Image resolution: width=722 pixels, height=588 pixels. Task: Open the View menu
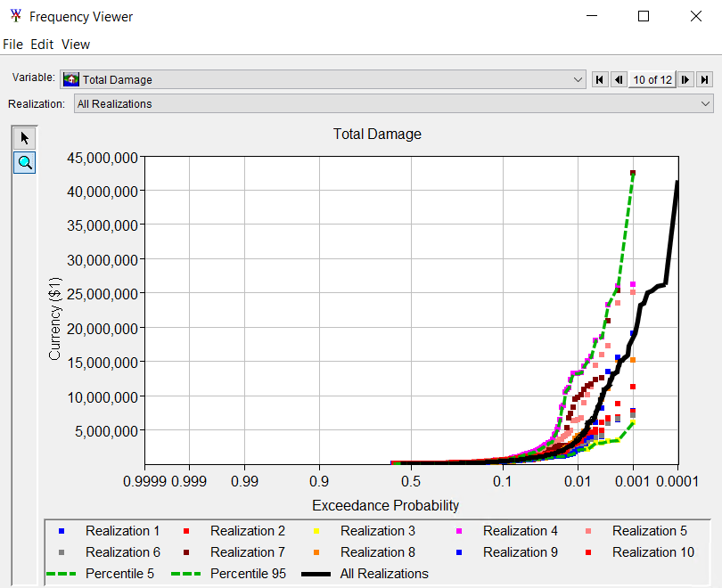tap(76, 45)
